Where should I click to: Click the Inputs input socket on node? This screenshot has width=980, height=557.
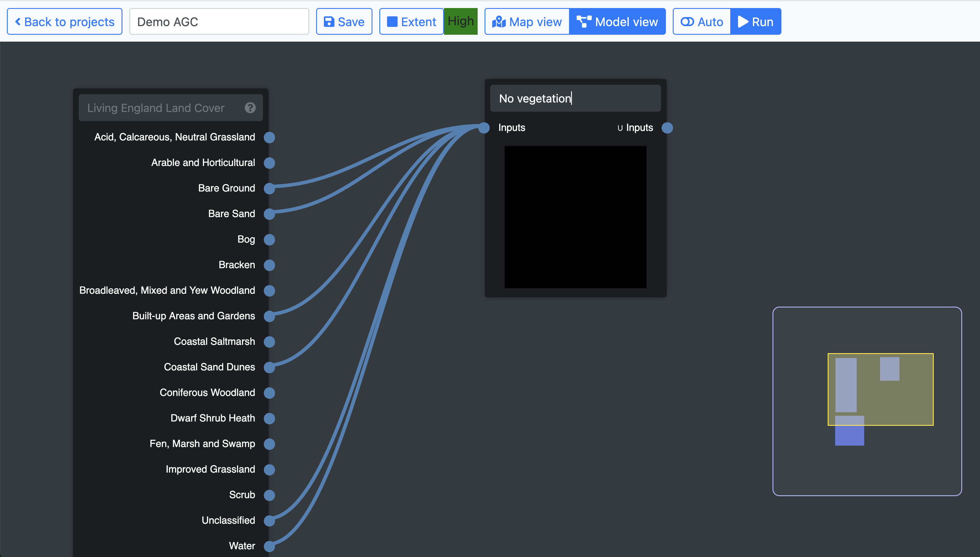pyautogui.click(x=484, y=128)
